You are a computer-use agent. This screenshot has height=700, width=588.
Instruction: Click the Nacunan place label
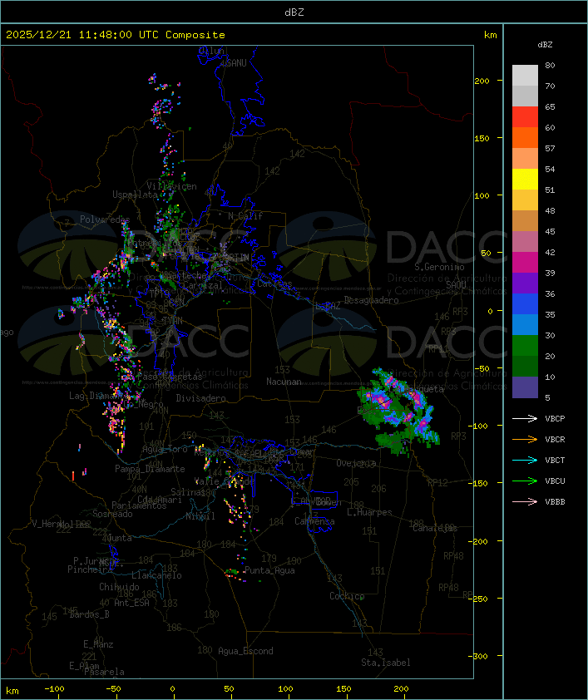point(284,382)
